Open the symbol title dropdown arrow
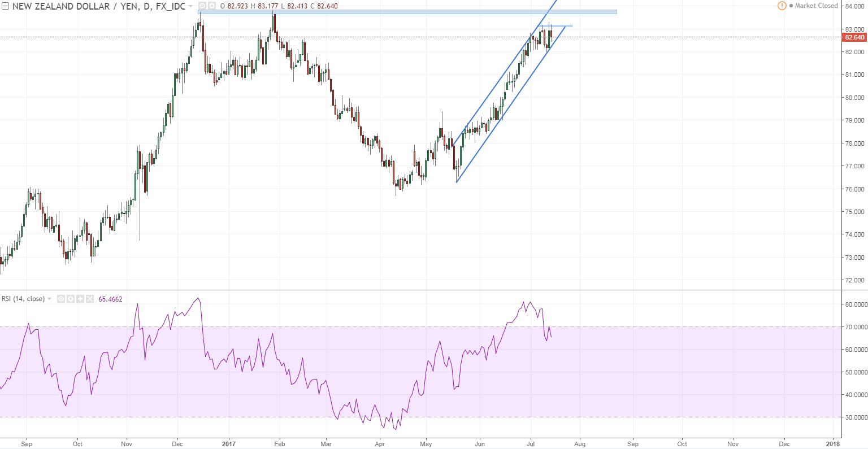The image size is (868, 449). tap(191, 6)
